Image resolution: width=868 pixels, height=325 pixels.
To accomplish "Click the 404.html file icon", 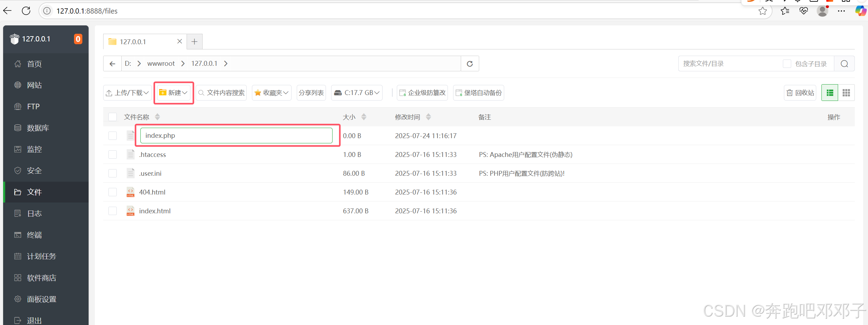I will pyautogui.click(x=131, y=192).
